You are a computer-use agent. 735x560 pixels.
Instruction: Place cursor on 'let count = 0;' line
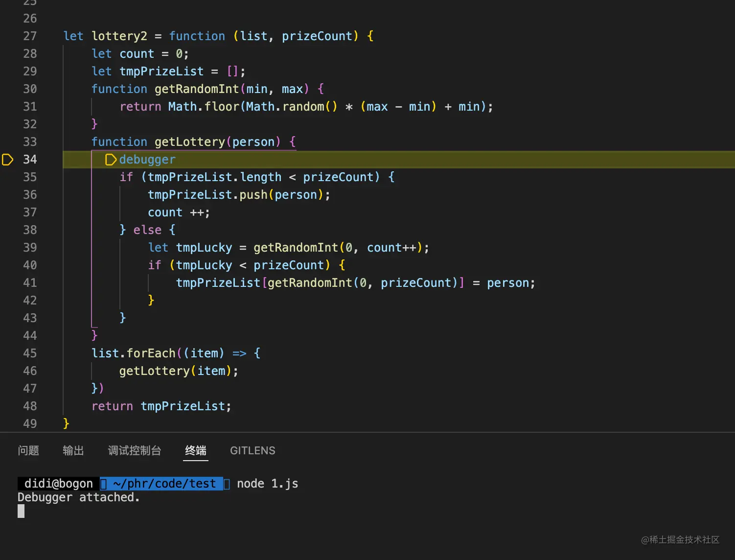pos(140,54)
